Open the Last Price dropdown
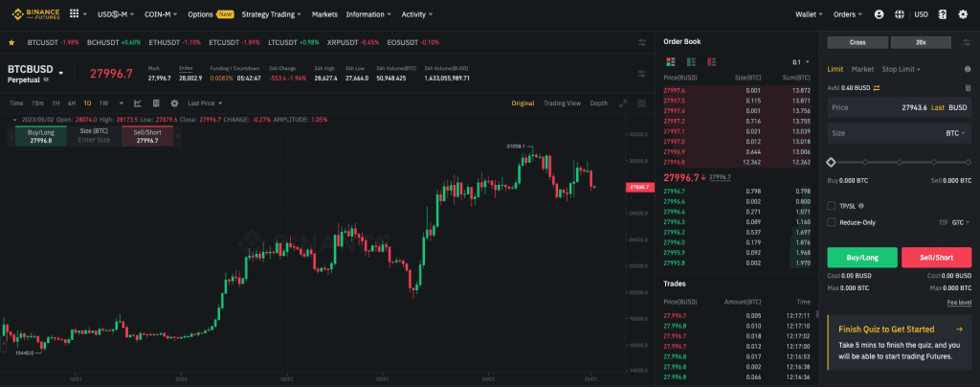Image resolution: width=980 pixels, height=387 pixels. tap(205, 103)
